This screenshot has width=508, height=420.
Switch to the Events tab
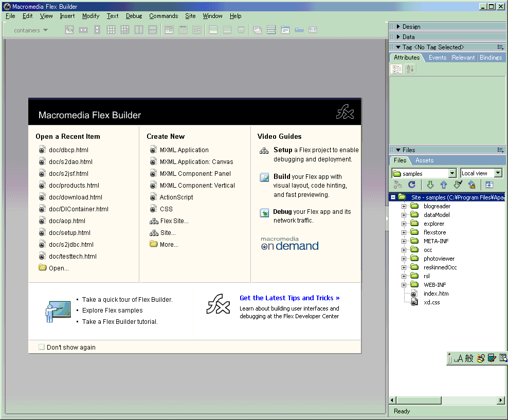pyautogui.click(x=438, y=58)
